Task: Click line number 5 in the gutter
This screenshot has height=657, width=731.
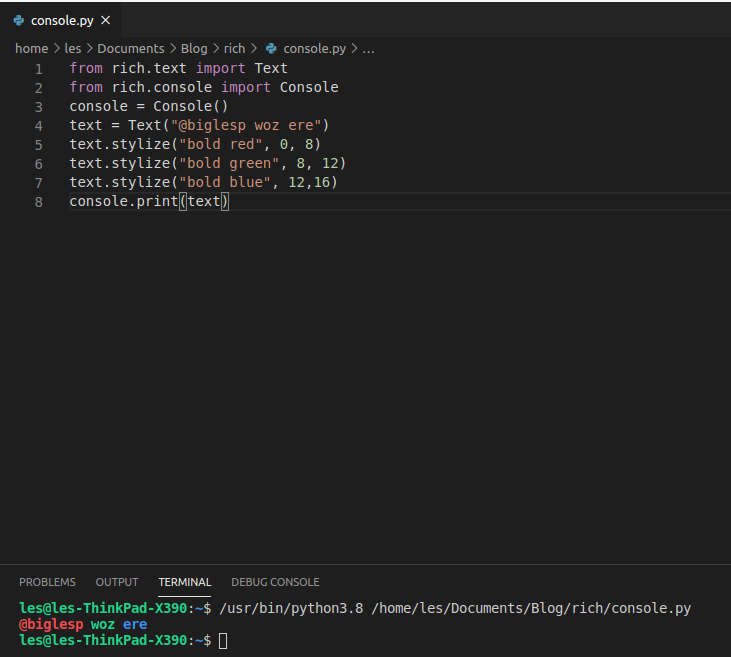Action: (x=39, y=145)
